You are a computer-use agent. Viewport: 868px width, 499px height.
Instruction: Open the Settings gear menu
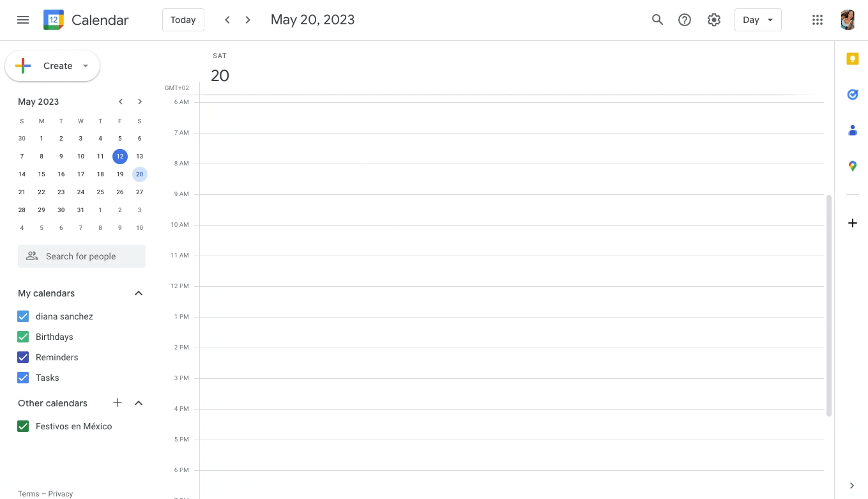point(714,20)
